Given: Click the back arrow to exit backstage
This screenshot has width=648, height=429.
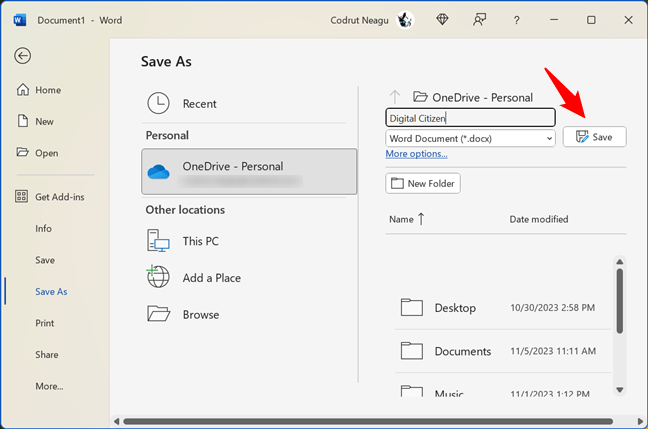Looking at the screenshot, I should click(x=23, y=56).
